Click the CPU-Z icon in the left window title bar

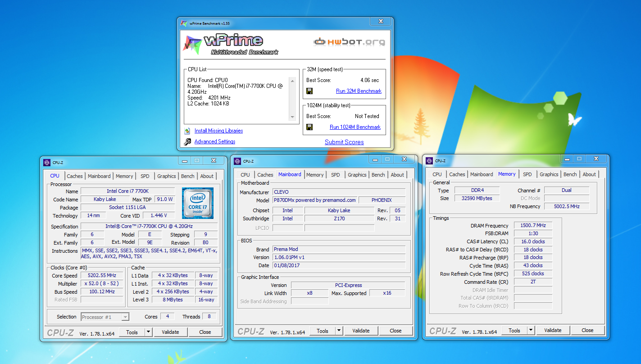click(x=46, y=163)
